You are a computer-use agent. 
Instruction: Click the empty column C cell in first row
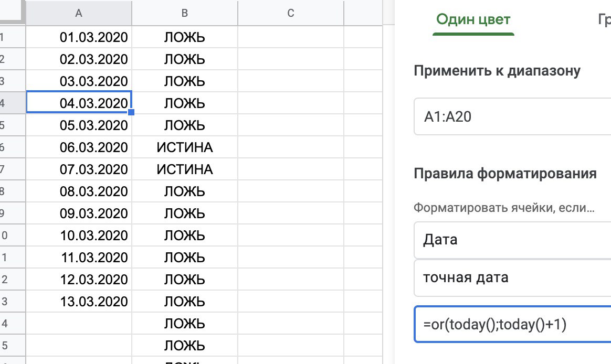pos(291,38)
